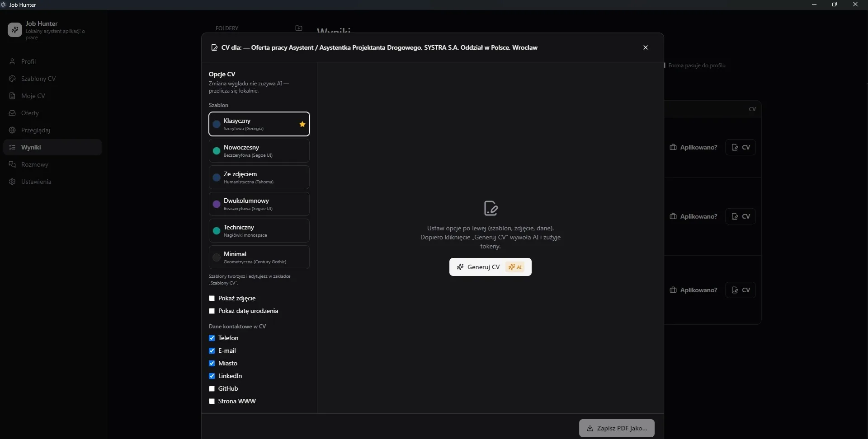Open Moje CV sidebar item
868x439 pixels.
coord(52,96)
